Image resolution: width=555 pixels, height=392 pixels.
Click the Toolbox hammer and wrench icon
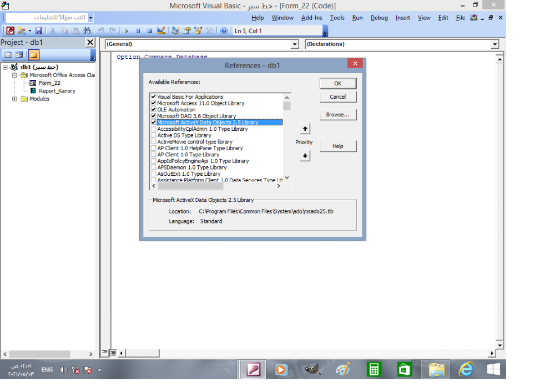click(x=210, y=30)
